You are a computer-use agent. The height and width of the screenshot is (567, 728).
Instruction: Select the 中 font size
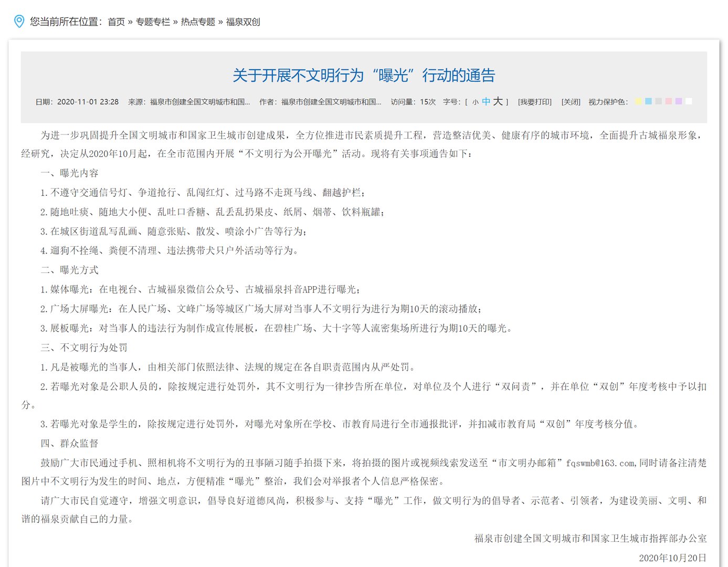[487, 101]
